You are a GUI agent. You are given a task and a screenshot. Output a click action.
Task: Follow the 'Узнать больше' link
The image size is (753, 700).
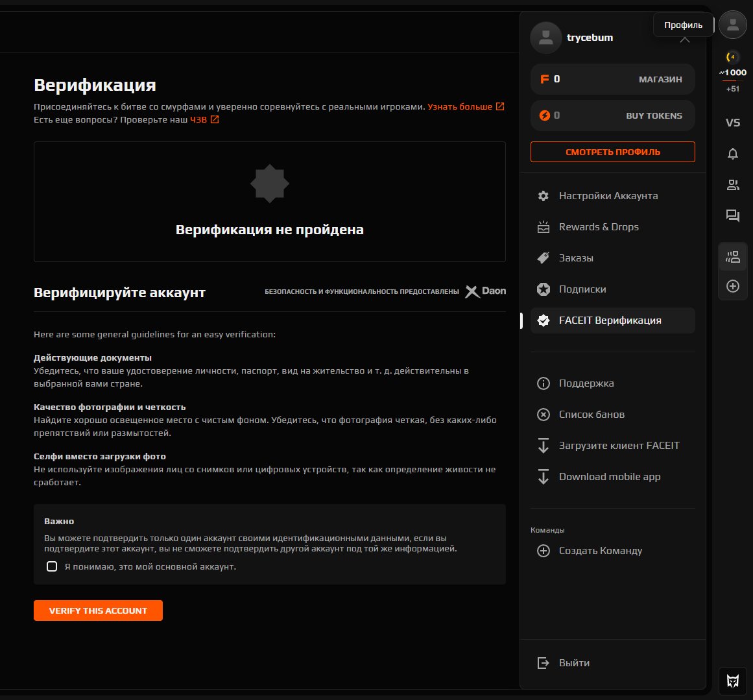pos(460,106)
